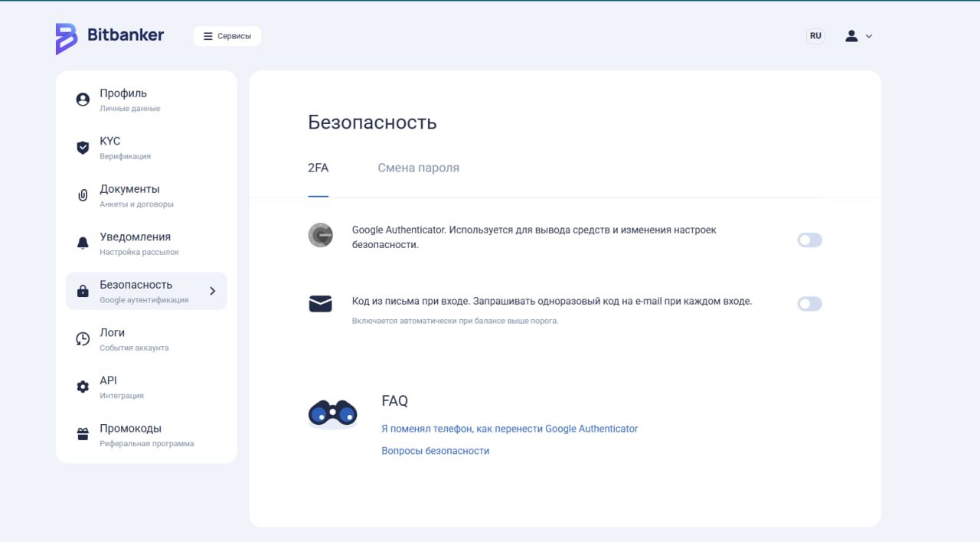This screenshot has height=542, width=980.
Task: Click the KYC shield icon
Action: [83, 148]
